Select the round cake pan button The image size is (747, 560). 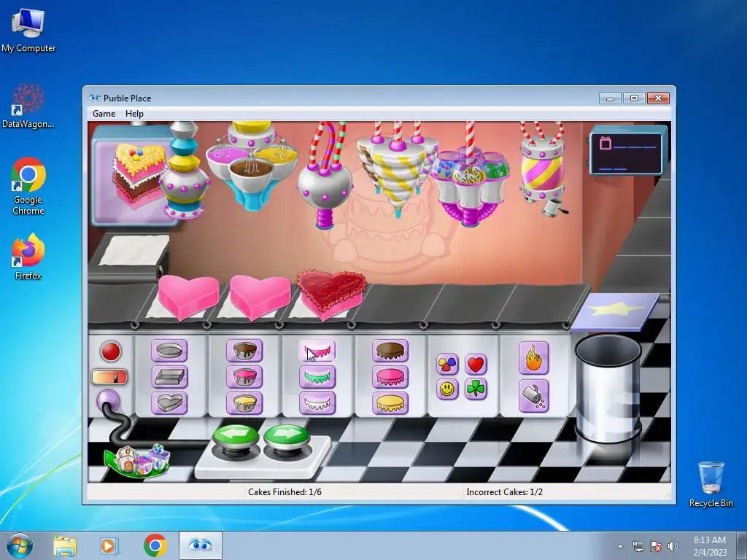tap(169, 351)
